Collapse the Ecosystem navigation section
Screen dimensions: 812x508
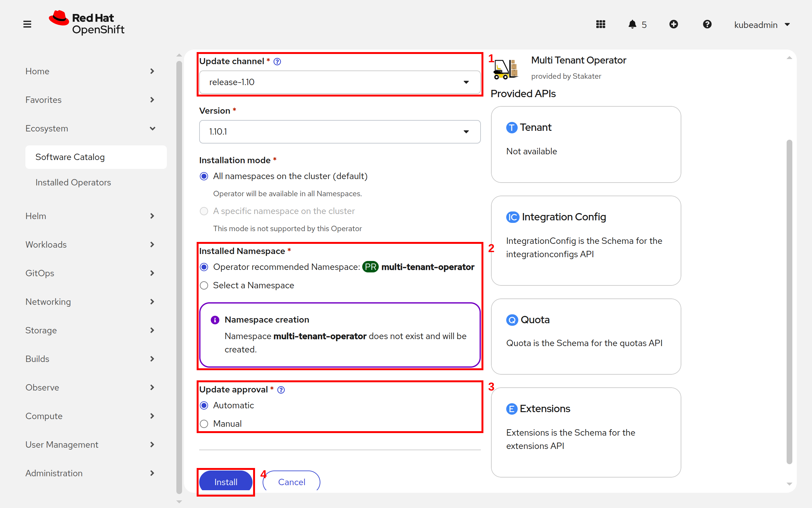tap(91, 128)
